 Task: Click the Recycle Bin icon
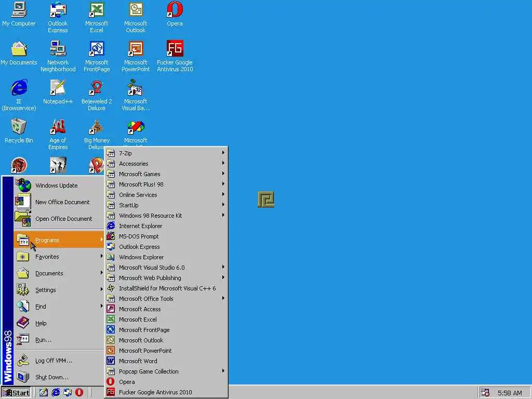click(19, 131)
